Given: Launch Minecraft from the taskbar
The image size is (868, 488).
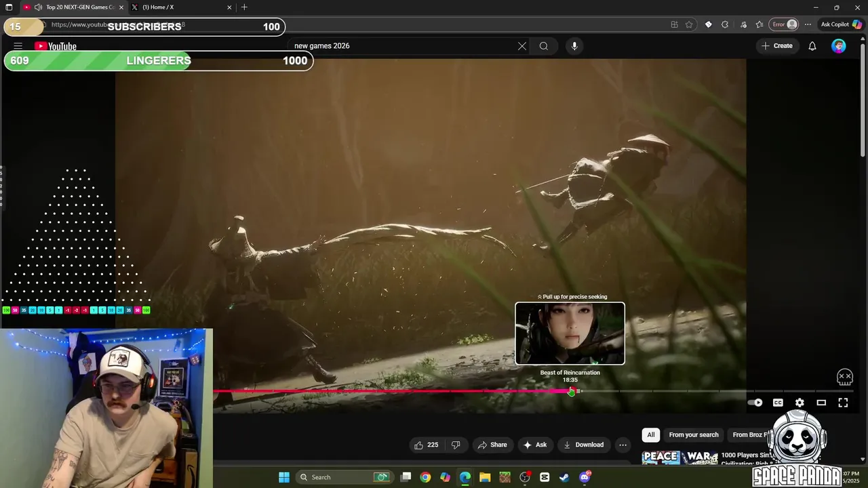Looking at the screenshot, I should [505, 477].
